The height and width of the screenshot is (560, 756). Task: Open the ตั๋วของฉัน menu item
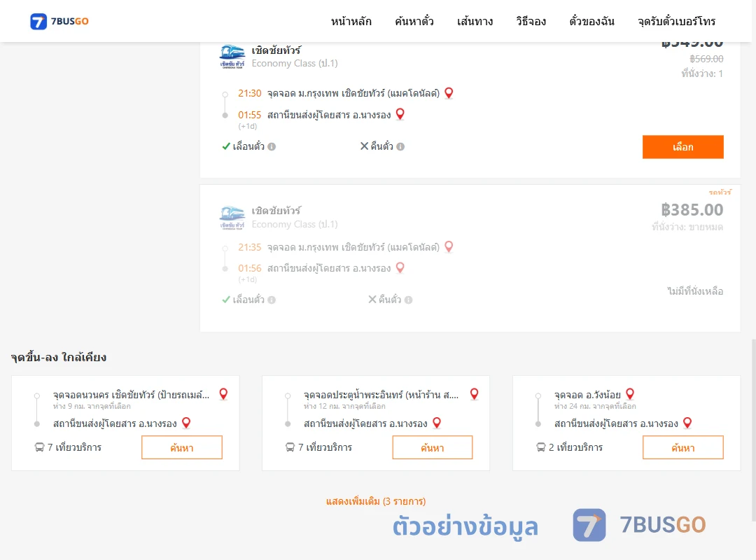point(591,21)
